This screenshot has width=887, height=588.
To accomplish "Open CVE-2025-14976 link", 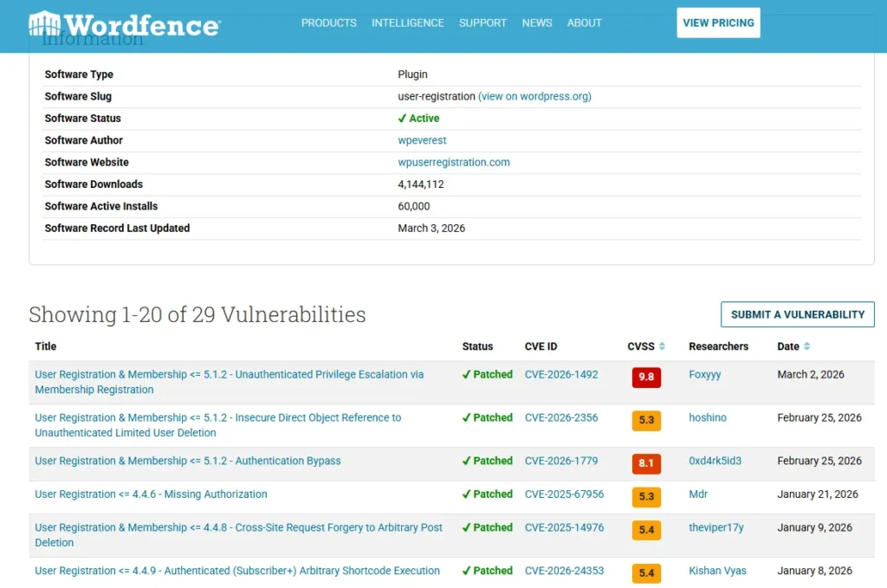I will click(564, 527).
